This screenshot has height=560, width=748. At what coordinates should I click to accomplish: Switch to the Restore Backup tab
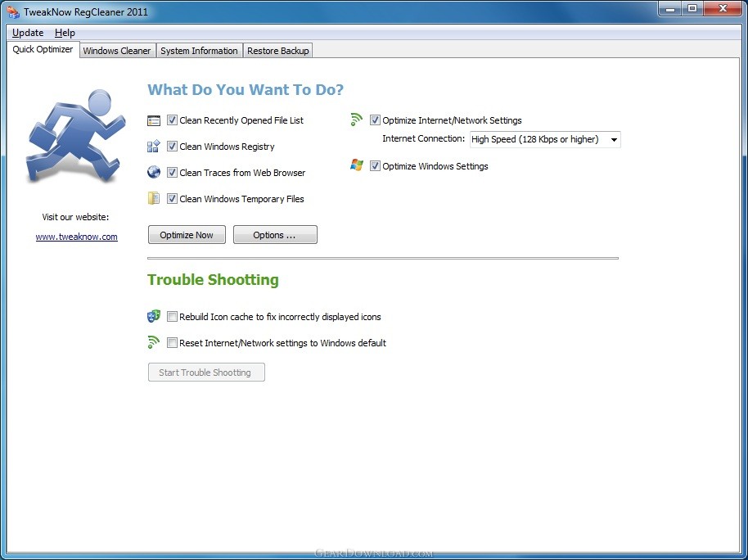(x=278, y=51)
